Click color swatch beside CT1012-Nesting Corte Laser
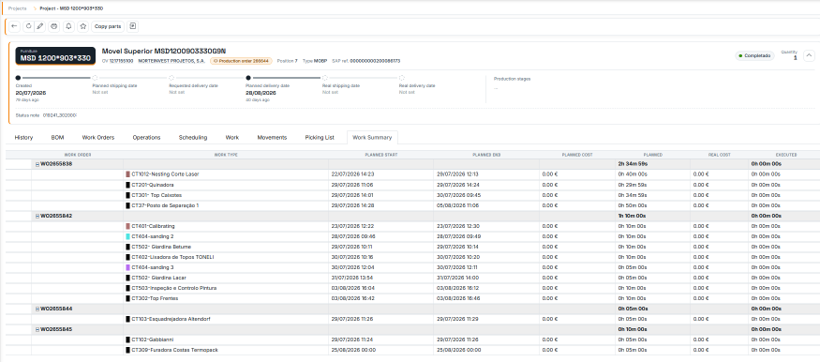 (x=128, y=174)
